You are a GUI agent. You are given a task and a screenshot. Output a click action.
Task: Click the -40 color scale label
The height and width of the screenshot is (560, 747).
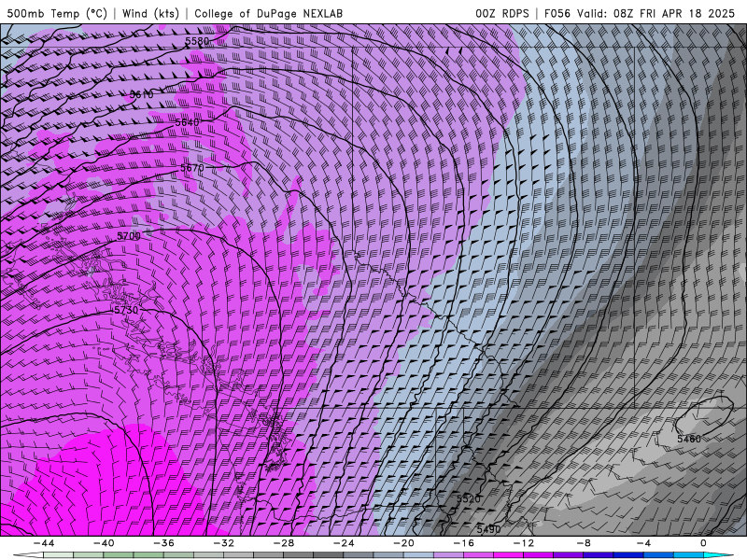(104, 543)
